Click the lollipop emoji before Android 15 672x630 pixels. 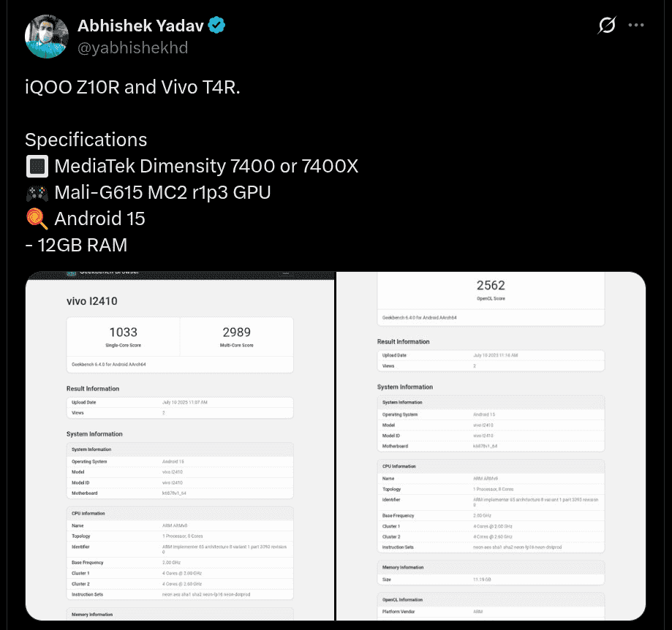tap(37, 219)
